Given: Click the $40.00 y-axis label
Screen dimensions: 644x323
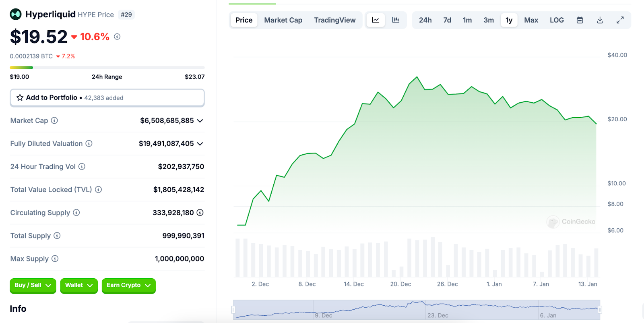Looking at the screenshot, I should (x=617, y=55).
